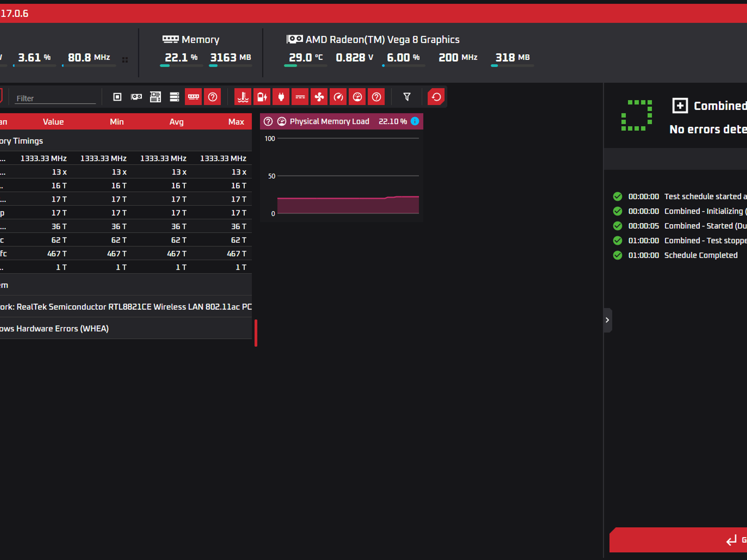Toggle voltage battery sensor type filter
Screen dimensions: 747x560
[x=262, y=97]
